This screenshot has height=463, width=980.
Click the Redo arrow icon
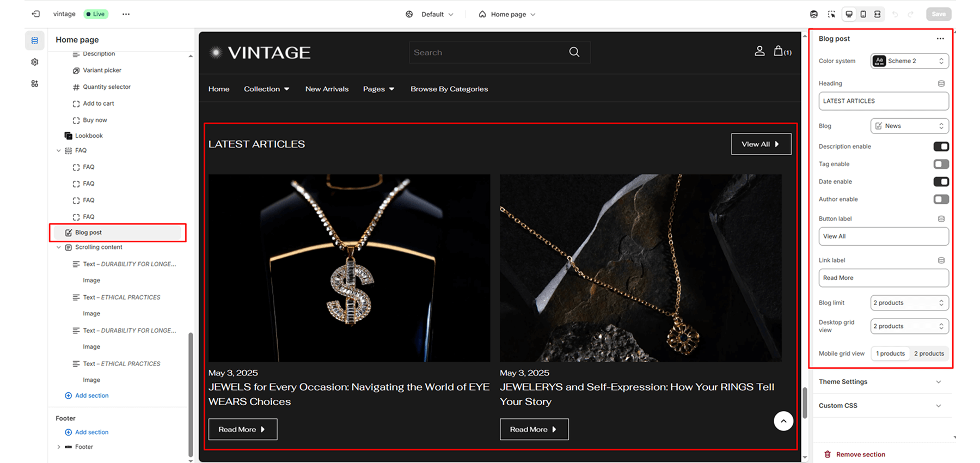click(910, 14)
